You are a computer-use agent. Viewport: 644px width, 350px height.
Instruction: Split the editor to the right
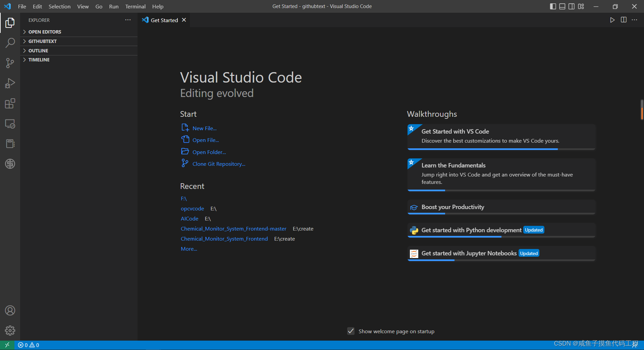tap(624, 20)
